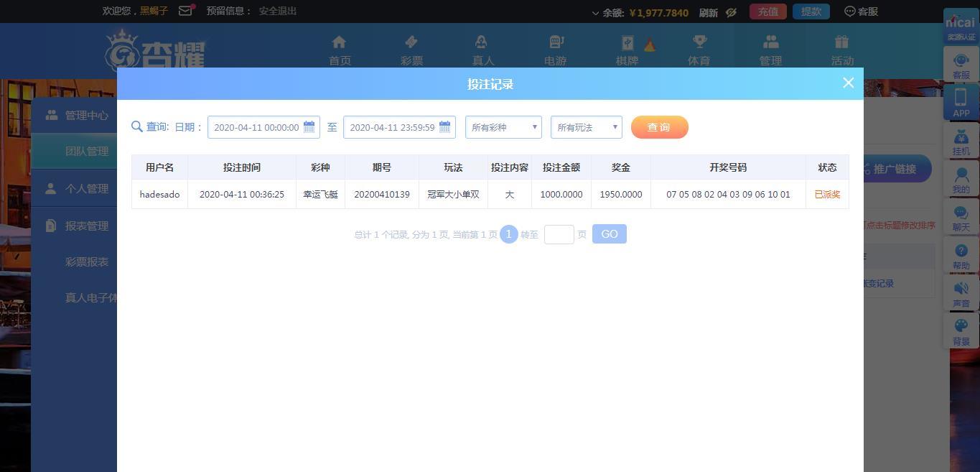980x472 pixels.
Task: Open the APP phone icon in sidebar
Action: click(961, 98)
